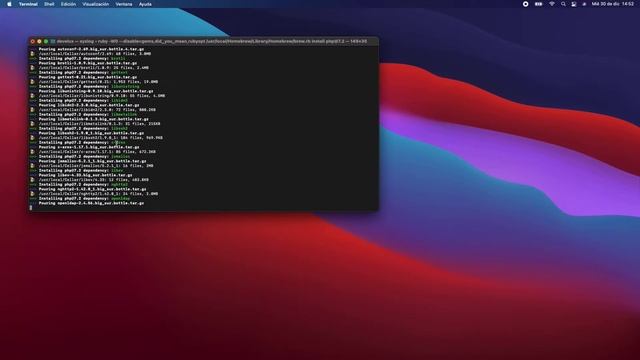Click the battery status icon
The width and height of the screenshot is (640, 360).
pyautogui.click(x=539, y=4)
